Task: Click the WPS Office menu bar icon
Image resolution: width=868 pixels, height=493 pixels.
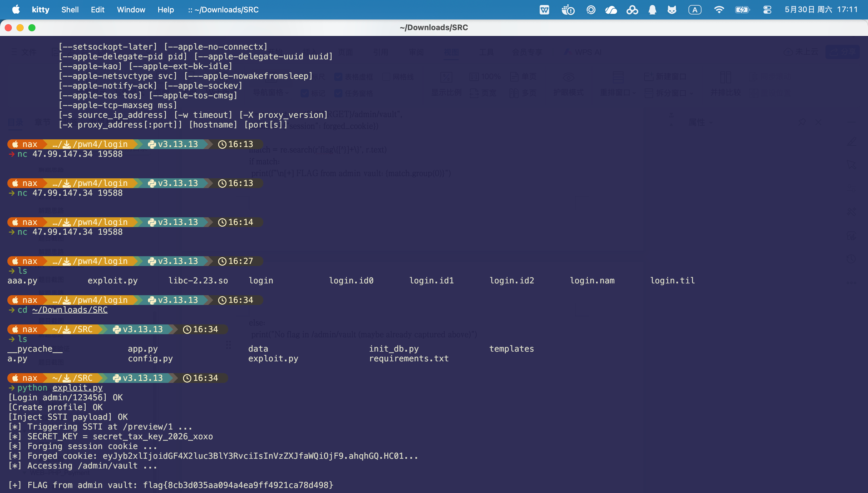Action: coord(544,10)
